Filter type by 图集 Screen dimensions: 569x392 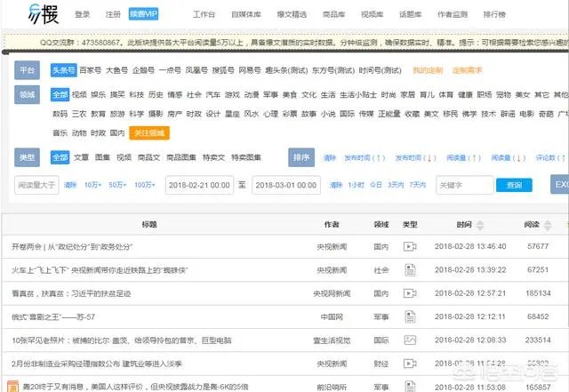click(x=102, y=157)
